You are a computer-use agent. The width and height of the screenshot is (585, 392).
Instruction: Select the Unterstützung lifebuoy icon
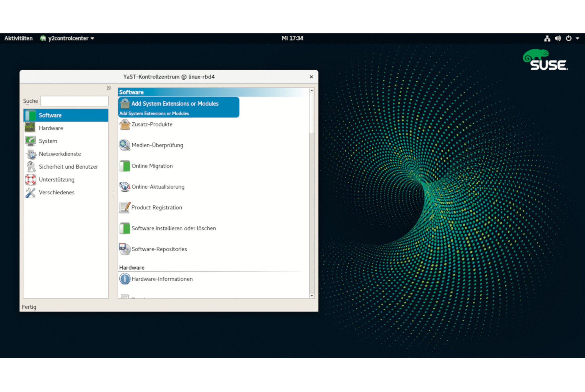click(31, 179)
